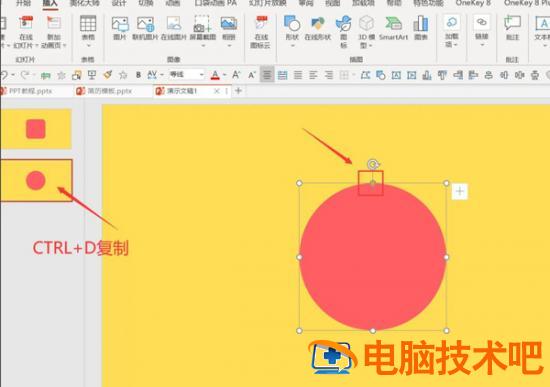
Task: Open the 动画 animations tab
Action: [x=172, y=4]
